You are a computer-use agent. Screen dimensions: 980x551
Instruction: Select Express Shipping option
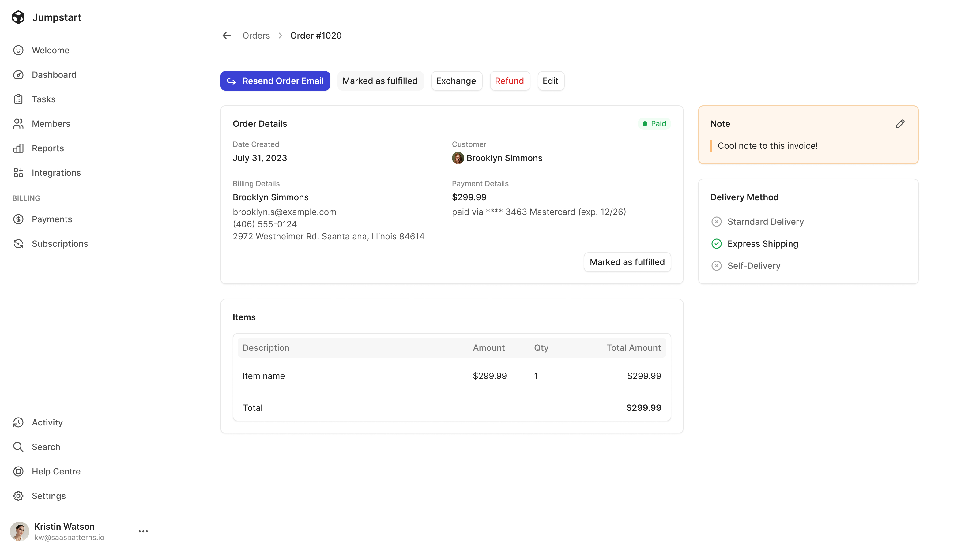(754, 244)
